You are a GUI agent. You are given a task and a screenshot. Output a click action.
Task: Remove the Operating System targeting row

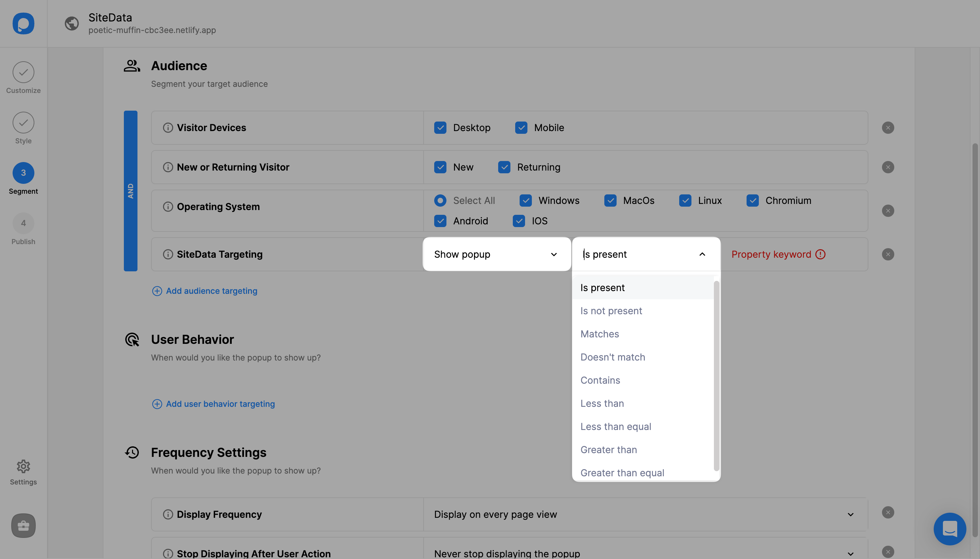pos(887,211)
